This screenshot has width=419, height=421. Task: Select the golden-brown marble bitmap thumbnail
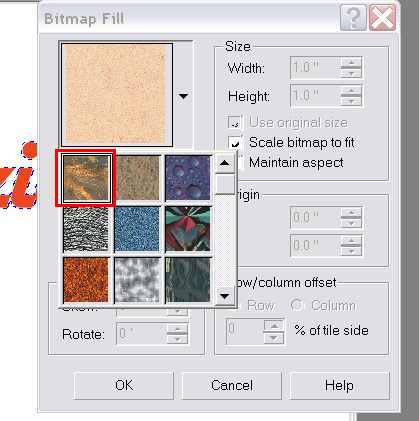pyautogui.click(x=86, y=178)
